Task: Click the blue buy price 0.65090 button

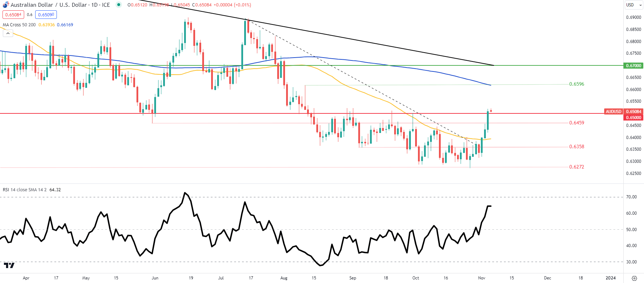Action: pyautogui.click(x=46, y=15)
